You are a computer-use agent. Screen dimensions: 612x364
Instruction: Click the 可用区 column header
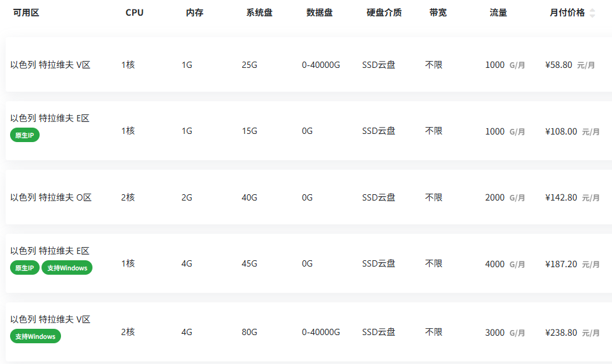[26, 13]
